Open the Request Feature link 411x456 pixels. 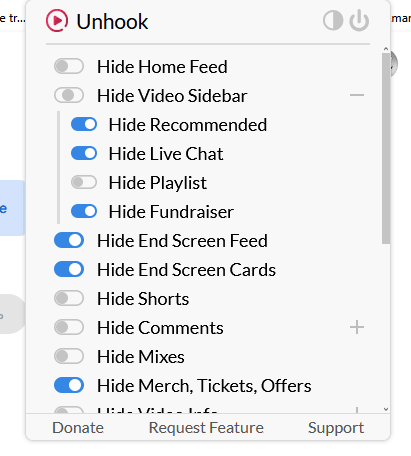(206, 428)
